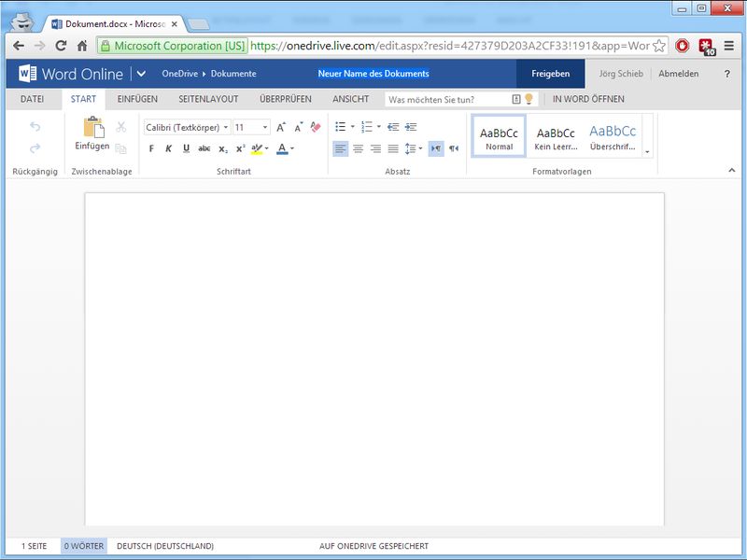The height and width of the screenshot is (560, 747).
Task: Click the document name field
Action: (373, 74)
